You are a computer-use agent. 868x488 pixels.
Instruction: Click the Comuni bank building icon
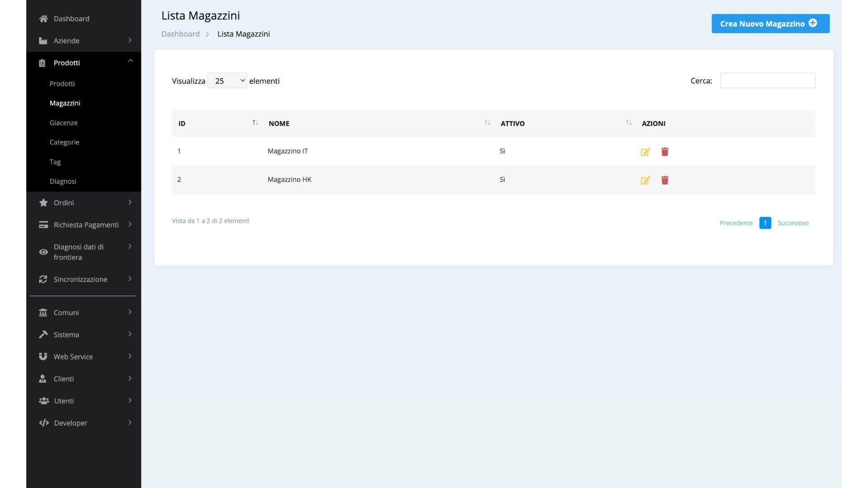point(43,312)
